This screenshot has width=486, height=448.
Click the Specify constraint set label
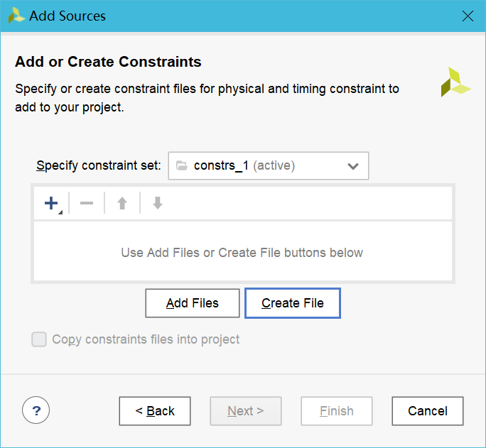(x=99, y=166)
